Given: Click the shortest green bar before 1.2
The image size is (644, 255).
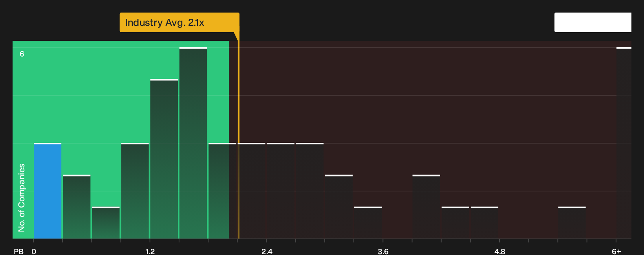Looking at the screenshot, I should [106, 223].
